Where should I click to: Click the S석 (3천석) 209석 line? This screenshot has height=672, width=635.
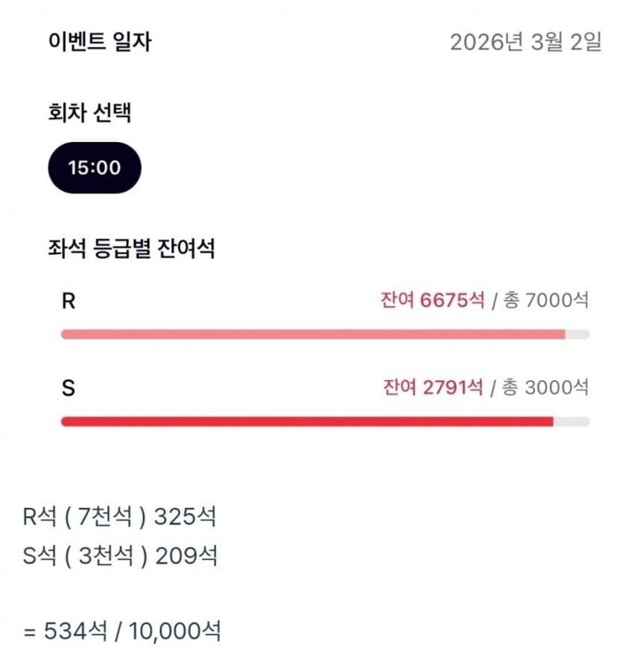(x=120, y=556)
